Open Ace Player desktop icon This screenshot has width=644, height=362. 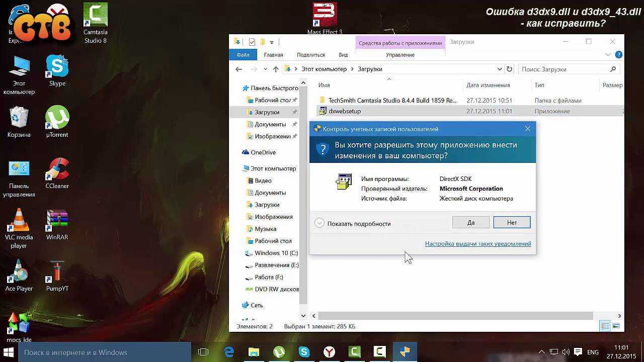[19, 276]
